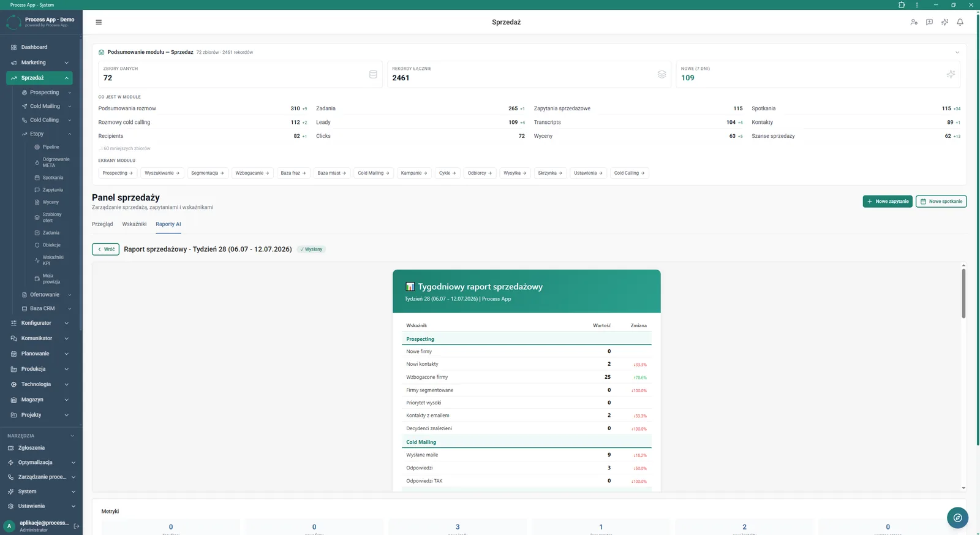Click the Nowe zapytanie button
This screenshot has width=980, height=535.
(x=888, y=201)
